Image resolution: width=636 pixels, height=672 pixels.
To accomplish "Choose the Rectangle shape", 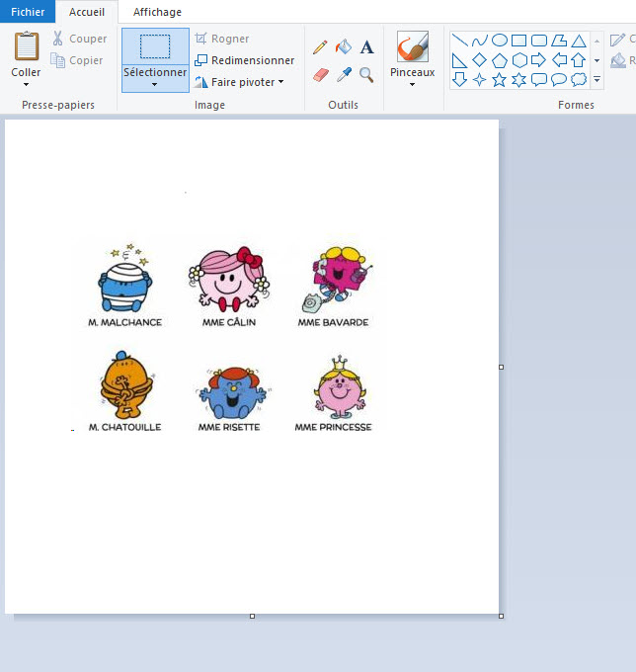I will point(519,41).
